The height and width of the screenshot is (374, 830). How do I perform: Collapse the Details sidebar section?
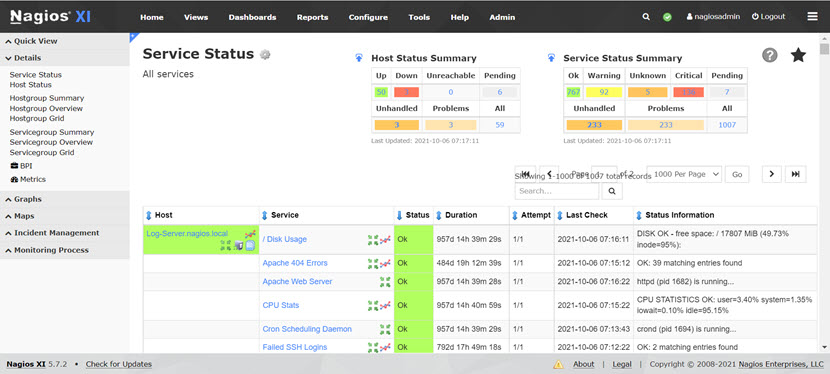click(x=65, y=58)
